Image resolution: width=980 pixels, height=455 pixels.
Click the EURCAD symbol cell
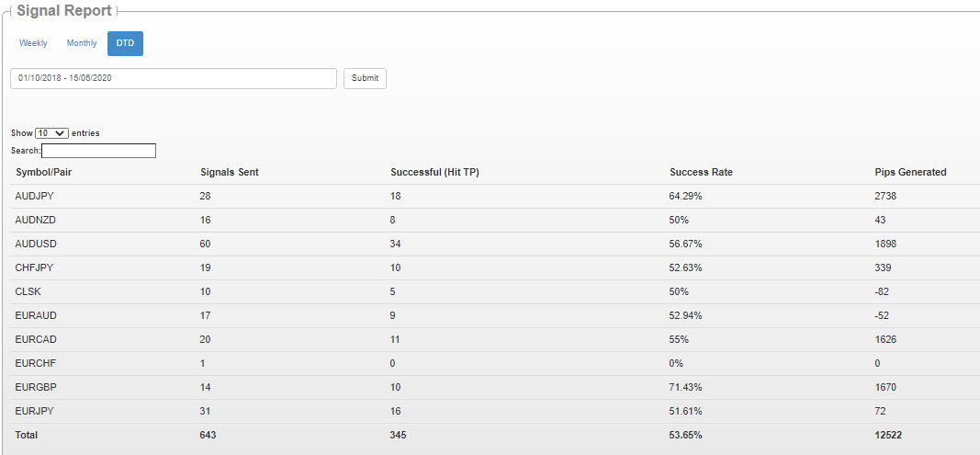coord(36,339)
